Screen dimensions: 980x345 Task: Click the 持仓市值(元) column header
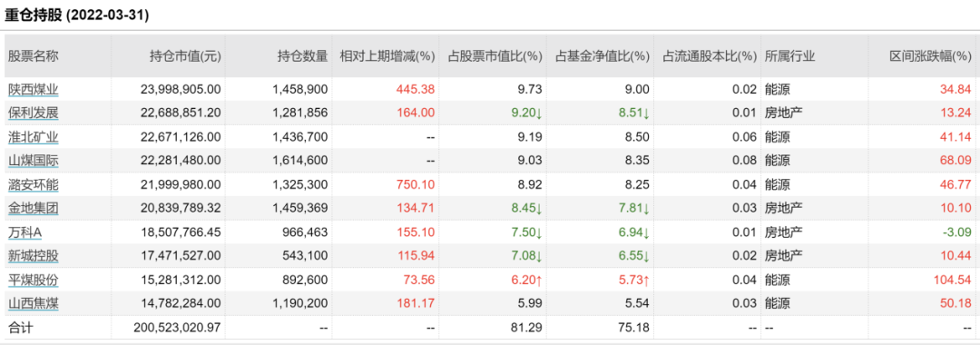(x=186, y=56)
